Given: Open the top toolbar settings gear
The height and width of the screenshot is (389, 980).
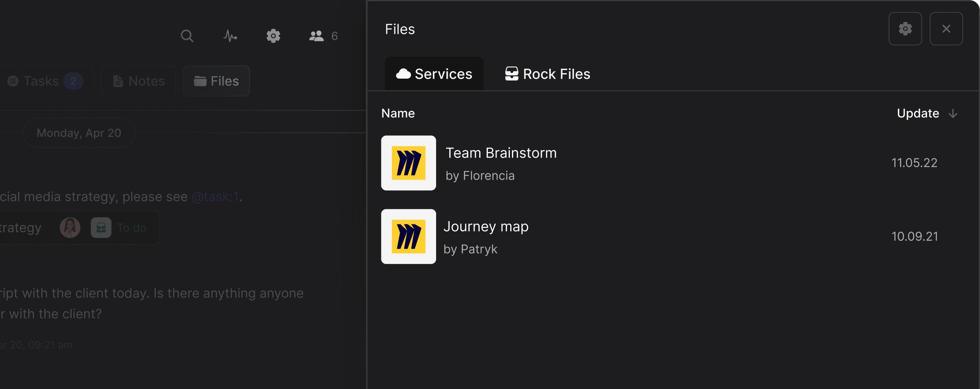Looking at the screenshot, I should pyautogui.click(x=273, y=36).
